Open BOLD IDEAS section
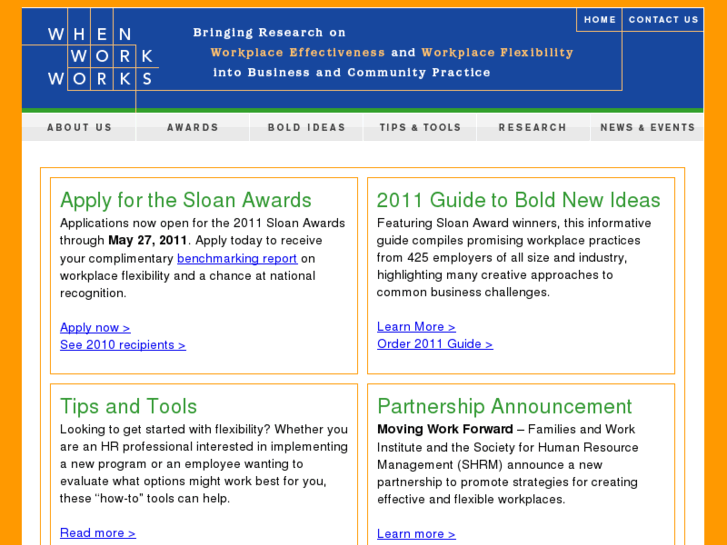This screenshot has width=727, height=545. click(x=306, y=127)
